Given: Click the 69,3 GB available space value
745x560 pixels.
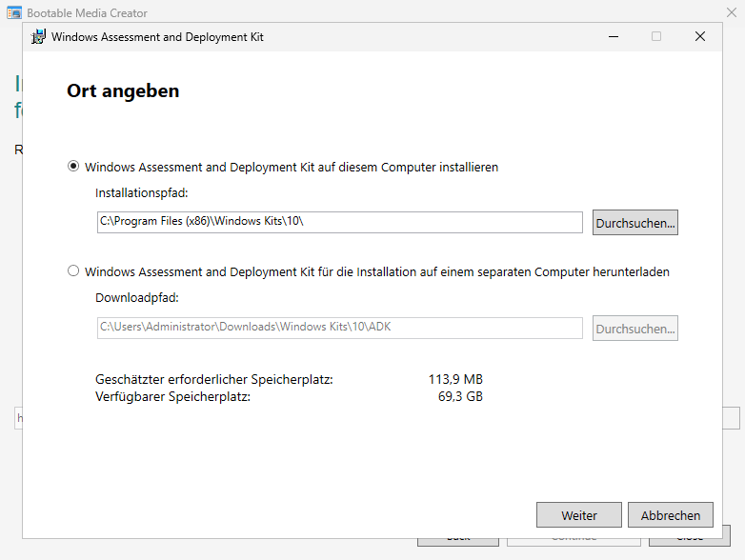Looking at the screenshot, I should [460, 396].
